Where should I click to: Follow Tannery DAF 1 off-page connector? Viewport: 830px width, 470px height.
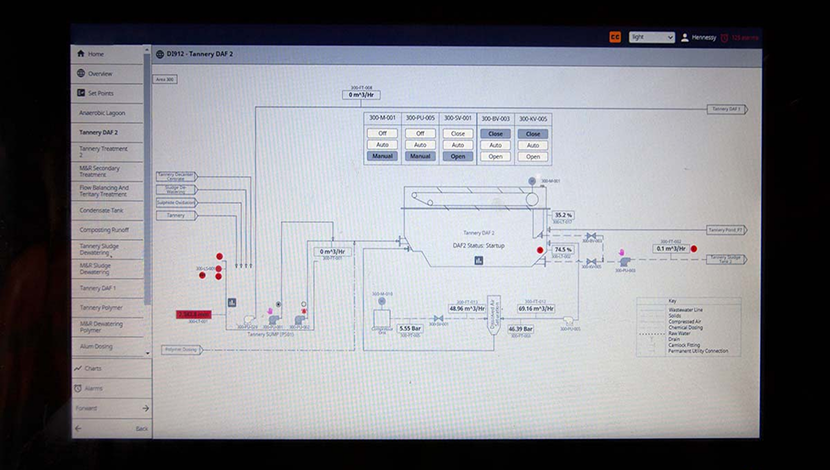[x=727, y=109]
